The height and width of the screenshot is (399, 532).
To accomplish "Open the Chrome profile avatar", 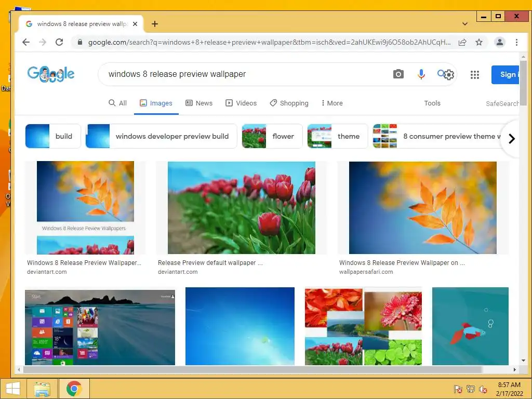I will (499, 42).
